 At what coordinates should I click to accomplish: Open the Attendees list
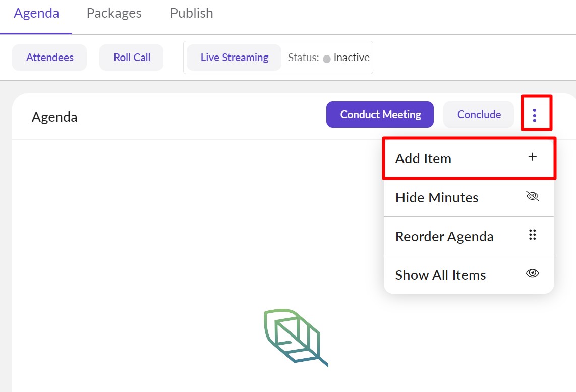(x=49, y=58)
